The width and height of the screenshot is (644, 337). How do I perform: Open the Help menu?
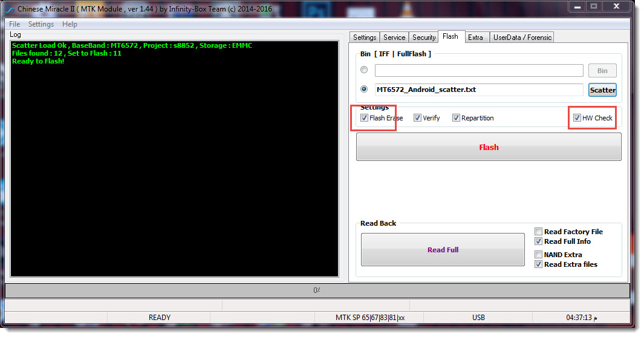(70, 24)
